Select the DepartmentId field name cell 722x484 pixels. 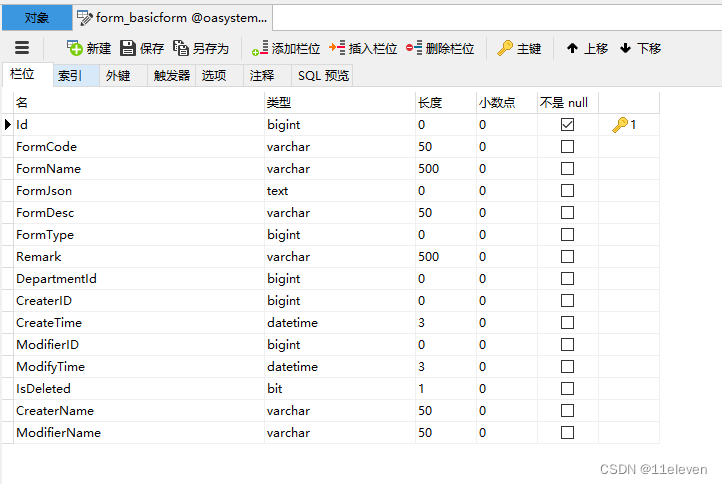(x=139, y=279)
